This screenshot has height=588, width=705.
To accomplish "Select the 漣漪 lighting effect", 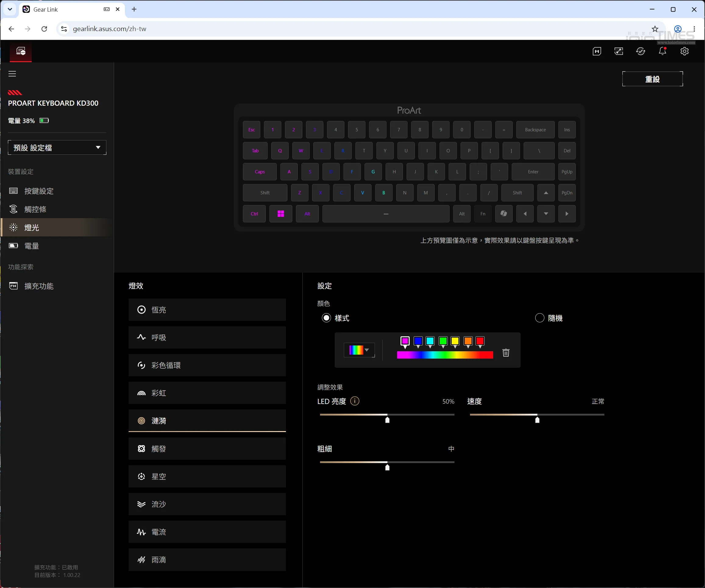I will [x=207, y=421].
